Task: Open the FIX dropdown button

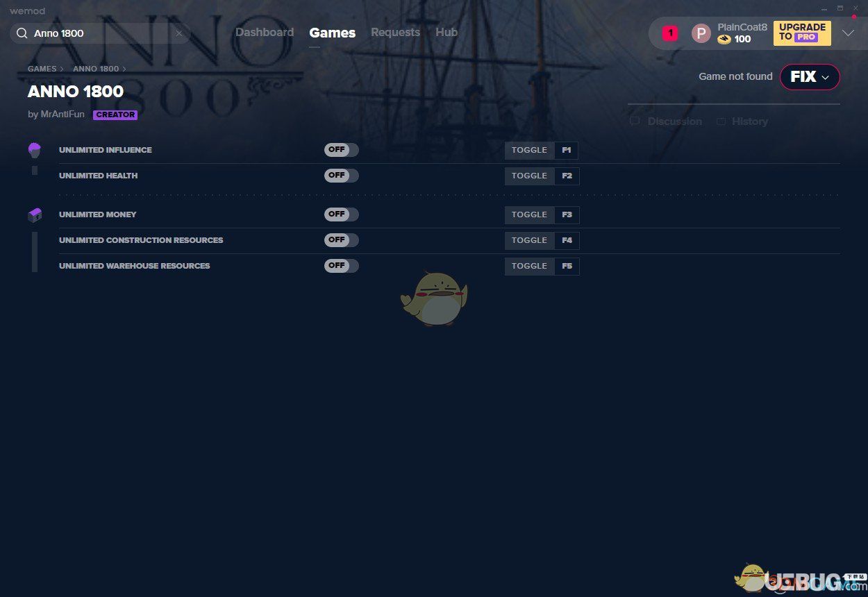Action: [x=810, y=77]
